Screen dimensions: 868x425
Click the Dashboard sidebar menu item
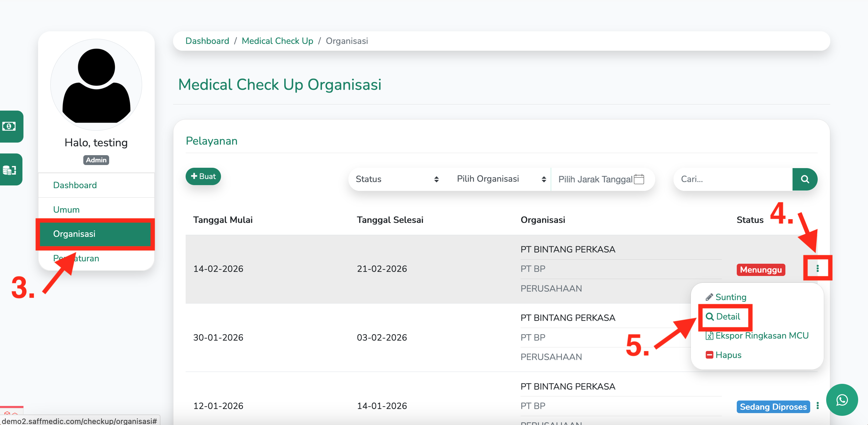point(75,185)
